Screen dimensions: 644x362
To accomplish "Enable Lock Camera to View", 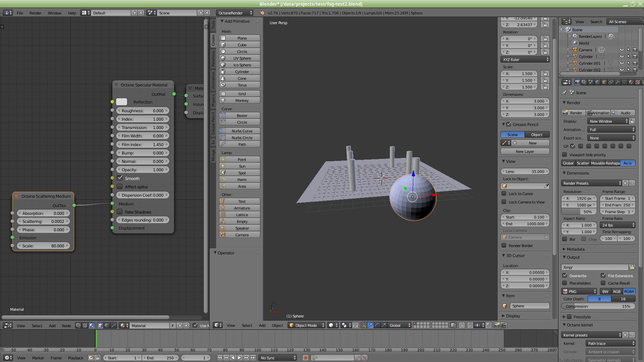I will click(x=504, y=202).
